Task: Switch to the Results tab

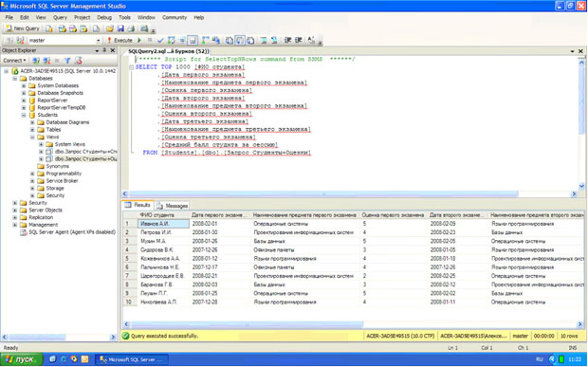Action: [x=138, y=205]
